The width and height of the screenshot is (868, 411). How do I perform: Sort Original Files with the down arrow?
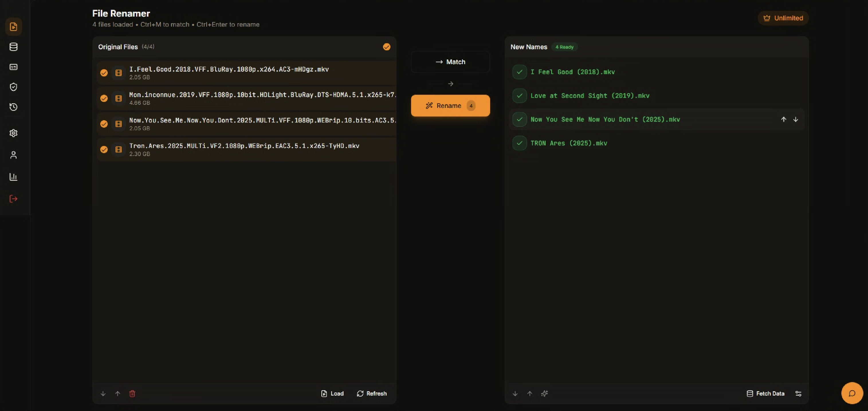pos(103,394)
